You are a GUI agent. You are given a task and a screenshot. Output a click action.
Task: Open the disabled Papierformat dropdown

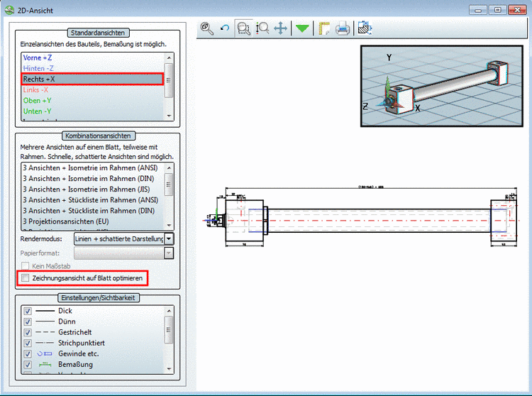[124, 253]
